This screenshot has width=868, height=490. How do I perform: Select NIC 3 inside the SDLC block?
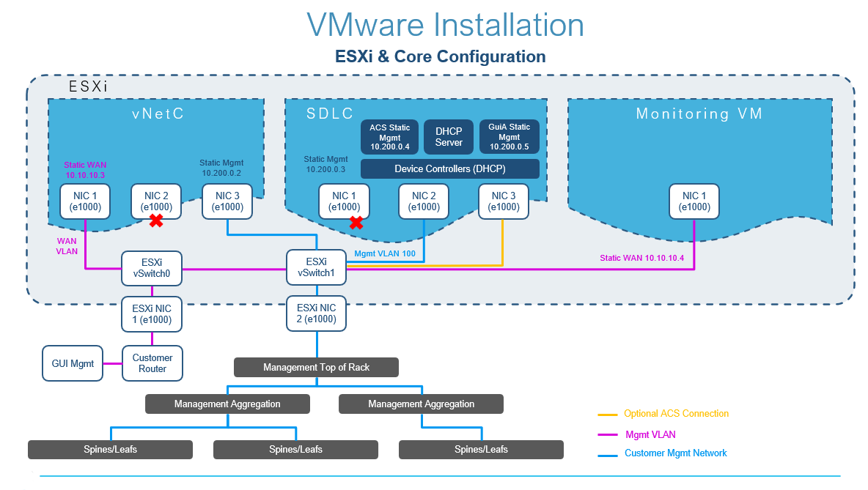click(x=503, y=201)
